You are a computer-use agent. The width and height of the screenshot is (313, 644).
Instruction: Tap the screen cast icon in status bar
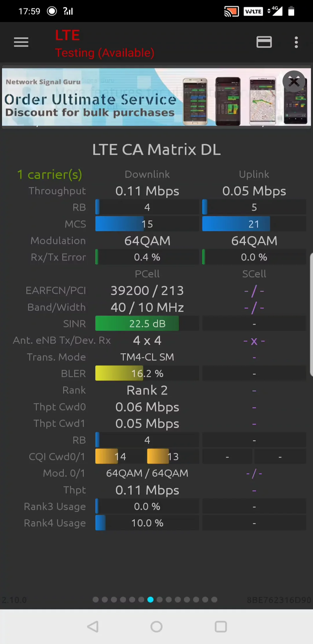(x=231, y=12)
